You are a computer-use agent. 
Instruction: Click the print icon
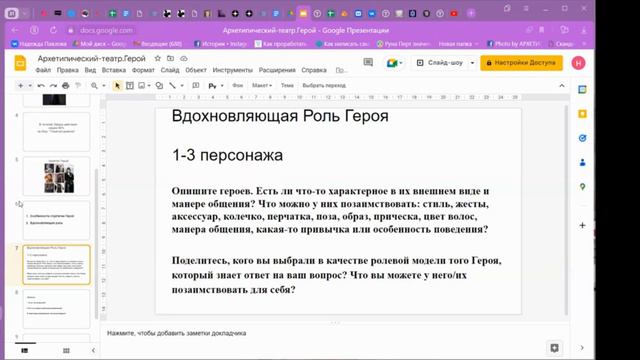pyautogui.click(x=65, y=86)
